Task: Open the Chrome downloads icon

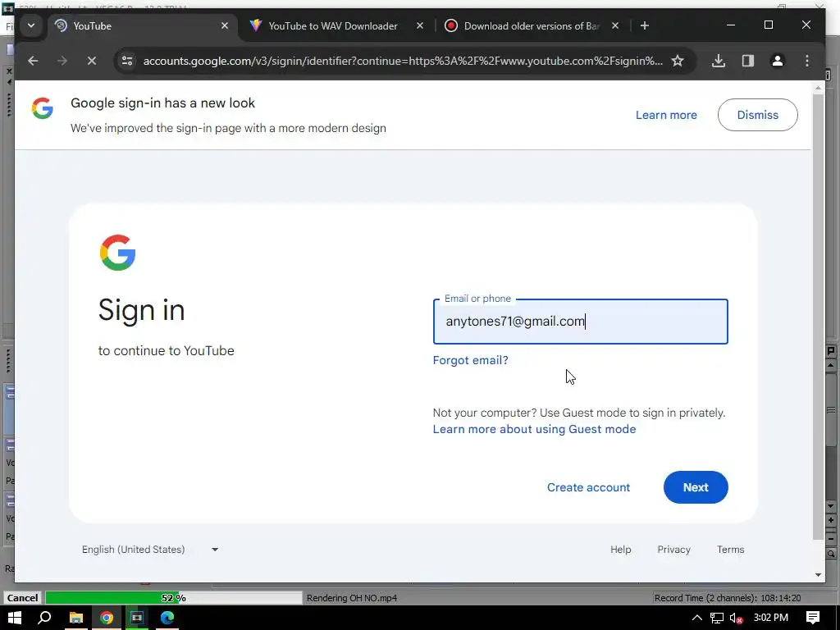Action: (x=719, y=61)
